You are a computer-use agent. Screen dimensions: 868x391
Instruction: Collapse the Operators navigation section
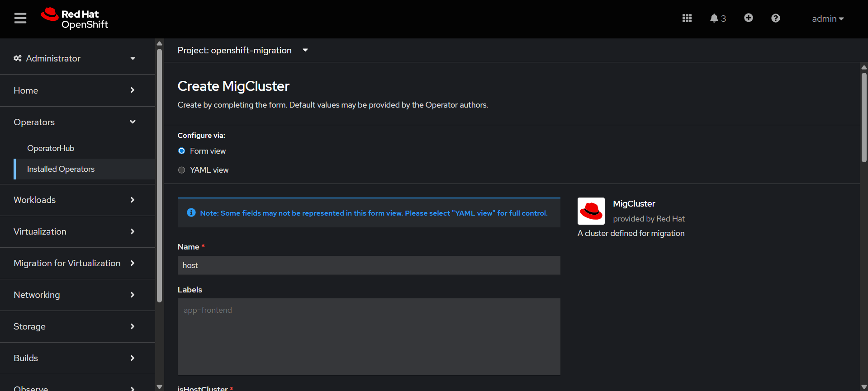[75, 122]
